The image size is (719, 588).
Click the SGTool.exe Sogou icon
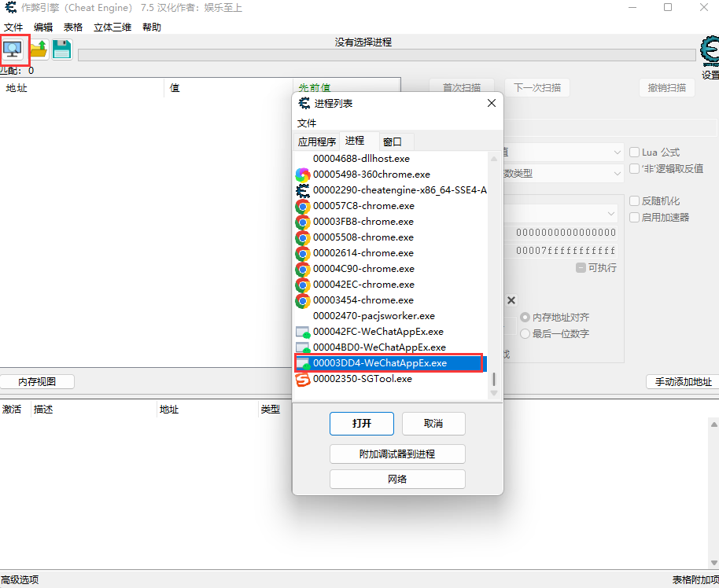click(x=303, y=379)
